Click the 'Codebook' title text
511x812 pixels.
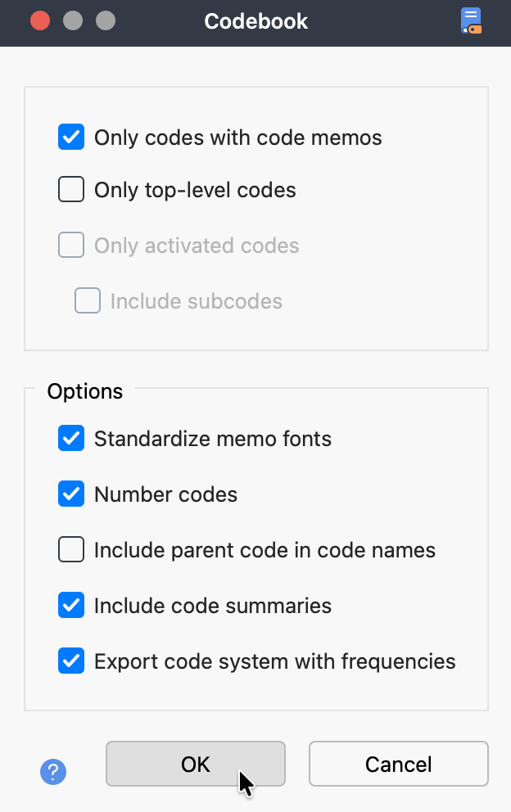(x=255, y=21)
